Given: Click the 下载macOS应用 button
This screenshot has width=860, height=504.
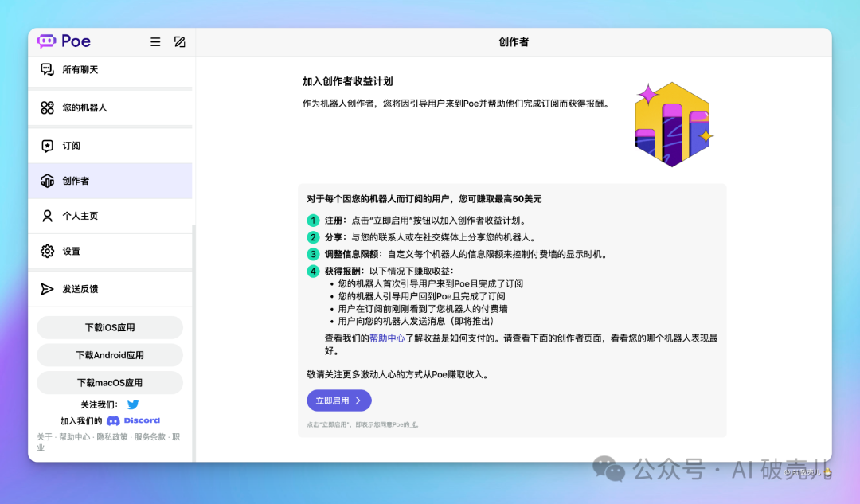Looking at the screenshot, I should tap(110, 382).
